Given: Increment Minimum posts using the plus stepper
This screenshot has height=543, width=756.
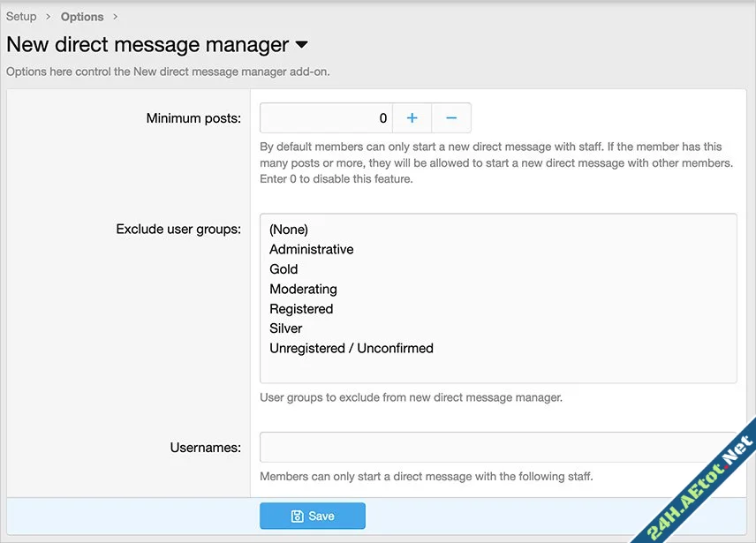Looking at the screenshot, I should pos(412,117).
